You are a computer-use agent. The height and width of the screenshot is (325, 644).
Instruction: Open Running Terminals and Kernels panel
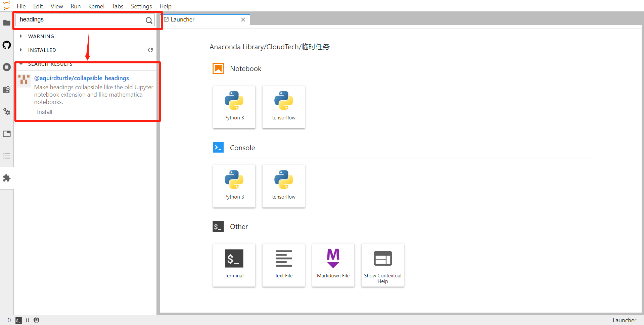click(x=7, y=67)
